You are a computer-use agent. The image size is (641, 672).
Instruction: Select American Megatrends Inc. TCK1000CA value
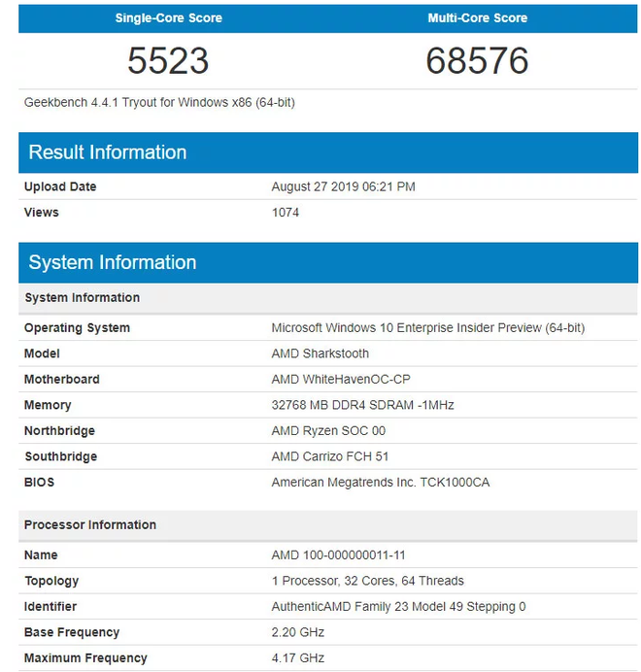(x=381, y=482)
